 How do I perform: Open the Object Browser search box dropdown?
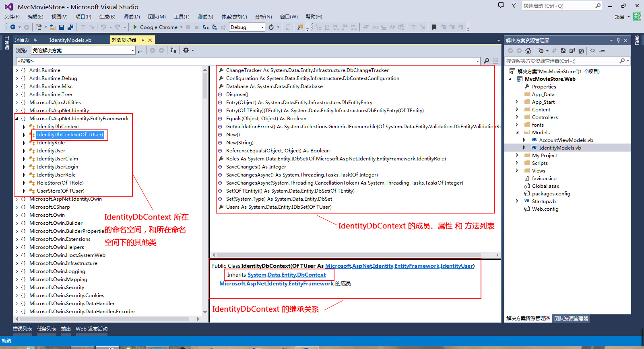[478, 61]
